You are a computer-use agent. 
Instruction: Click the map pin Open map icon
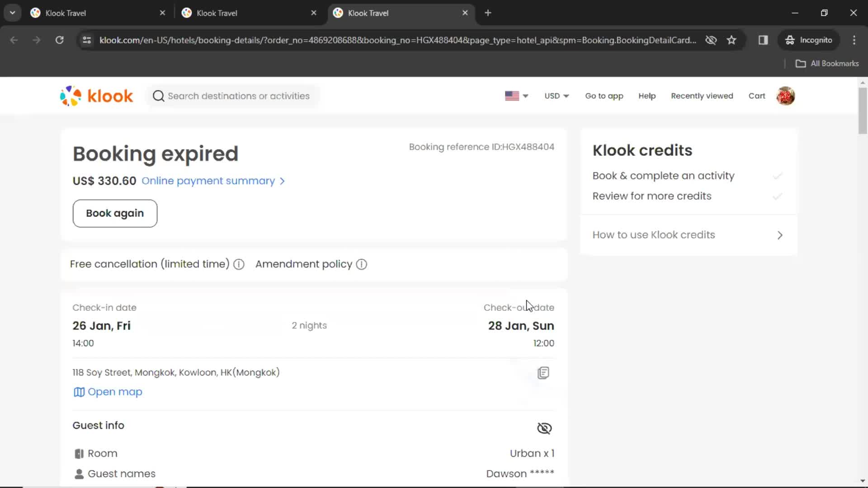pyautogui.click(x=78, y=391)
